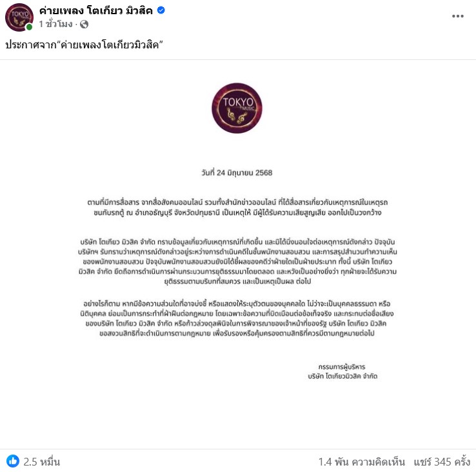Viewport: 476px width, 472px height.
Task: Click the date วันที่ 24 มิถุนายน 2568 in the image
Action: [237, 173]
